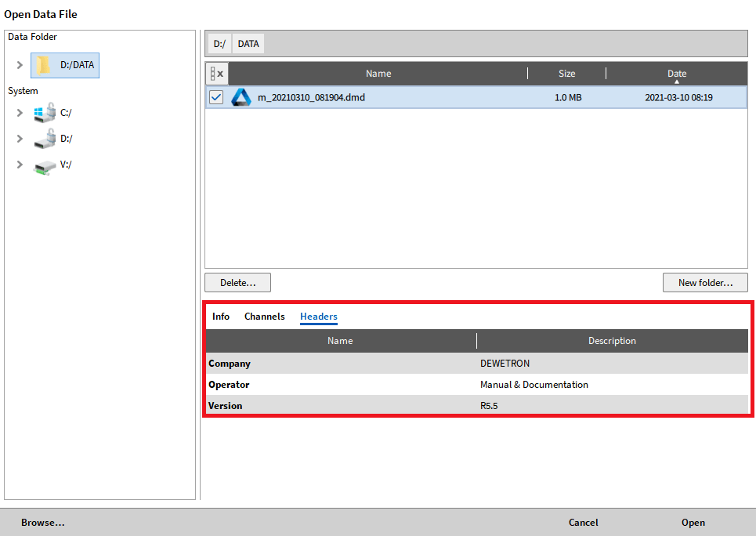
Task: Switch to the Info tab
Action: (x=221, y=317)
